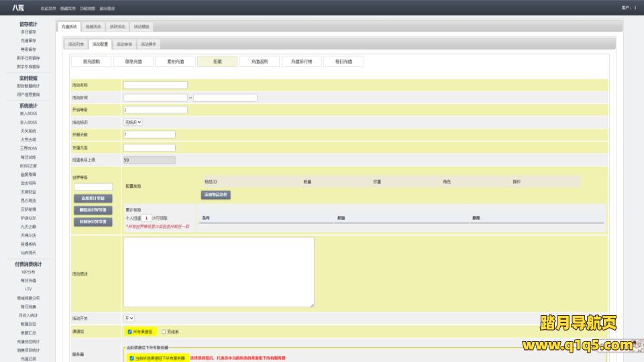Focus the 充值元宝 input field

pos(149,147)
